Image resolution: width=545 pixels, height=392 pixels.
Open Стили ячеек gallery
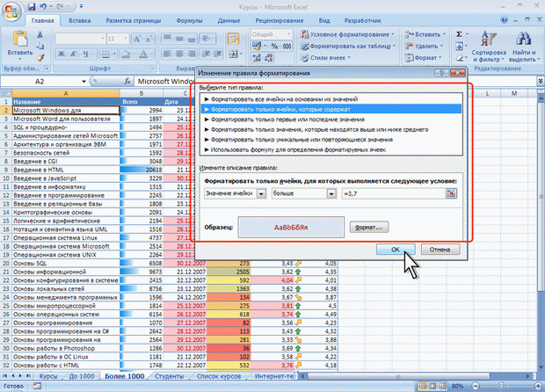click(x=326, y=58)
